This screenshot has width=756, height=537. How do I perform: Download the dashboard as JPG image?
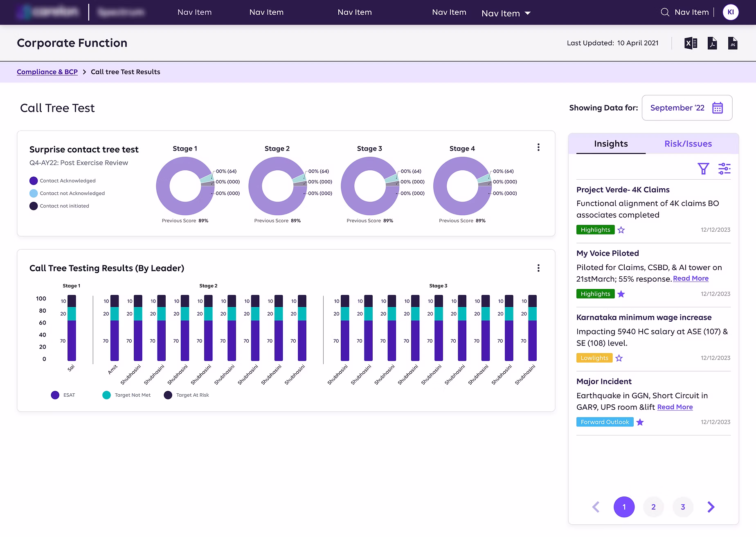[733, 43]
